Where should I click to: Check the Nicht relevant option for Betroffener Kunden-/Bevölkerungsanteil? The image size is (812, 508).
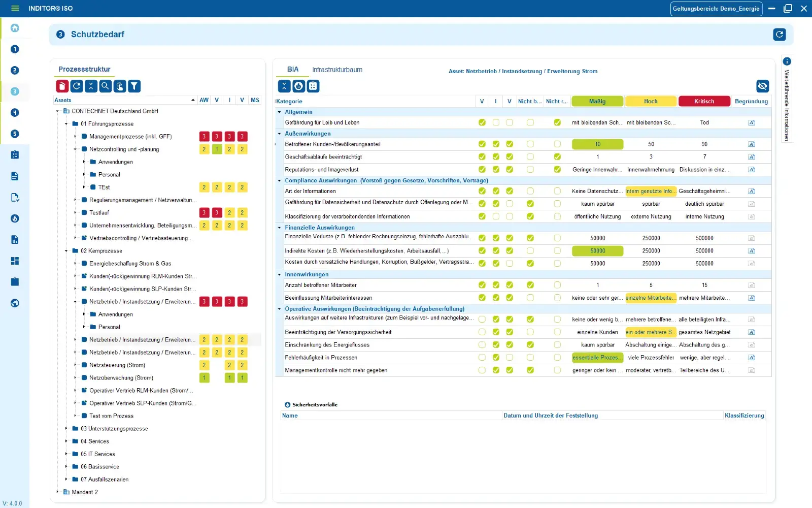click(557, 144)
